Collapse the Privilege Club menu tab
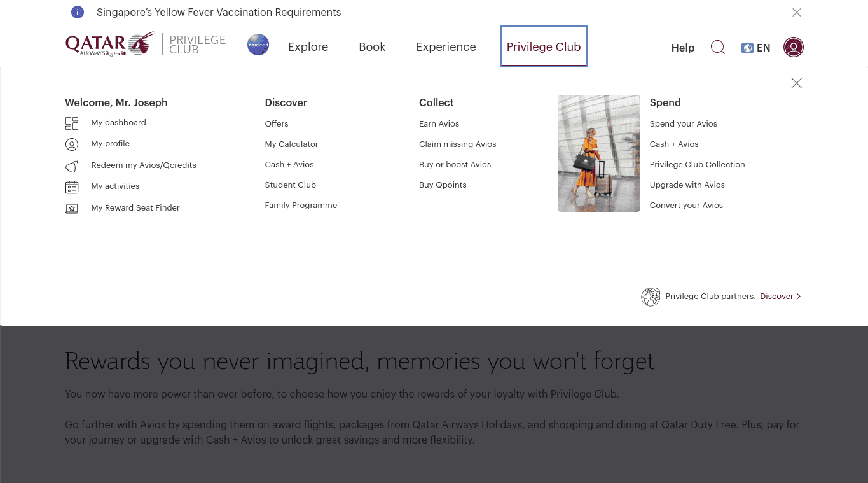Viewport: 868px width, 483px height. (544, 46)
